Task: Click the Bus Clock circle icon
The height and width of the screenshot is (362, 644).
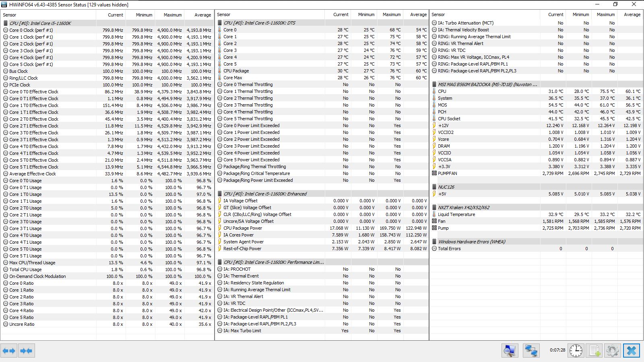Action: pyautogui.click(x=6, y=71)
